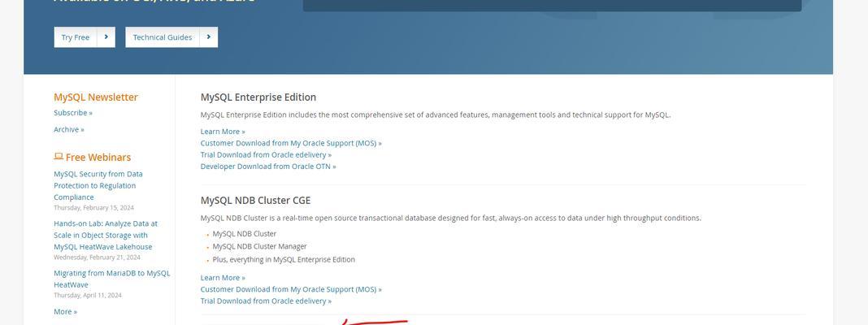The height and width of the screenshot is (325, 868).
Task: Subscribe to the MySQL Newsletter
Action: (x=73, y=112)
